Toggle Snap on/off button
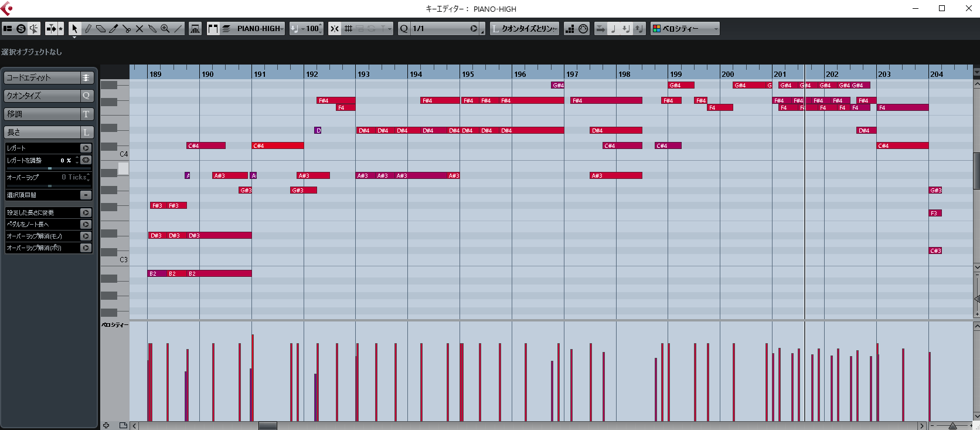Viewport: 980px width, 430px height. (335, 29)
